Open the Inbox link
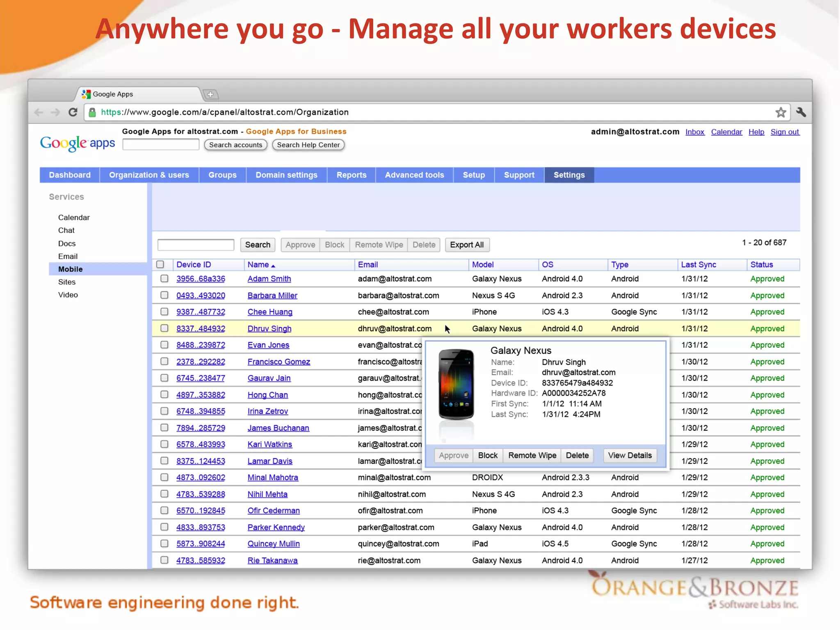Viewport: 840px width, 630px height. pyautogui.click(x=695, y=132)
